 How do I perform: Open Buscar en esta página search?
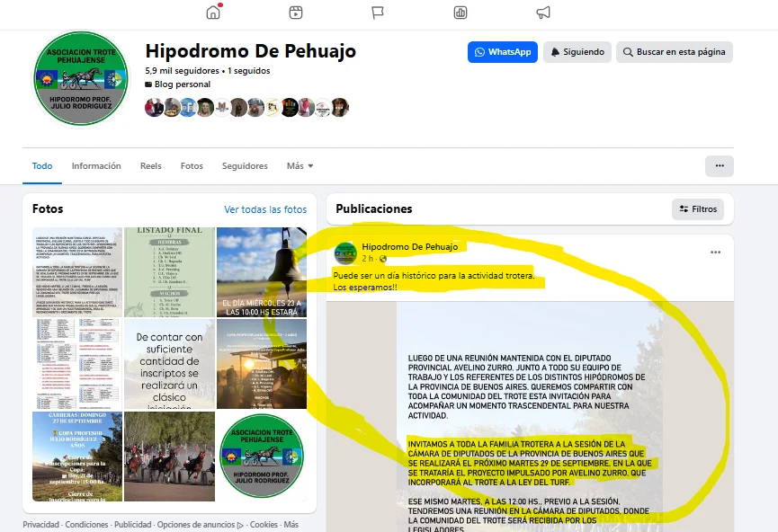coord(675,52)
